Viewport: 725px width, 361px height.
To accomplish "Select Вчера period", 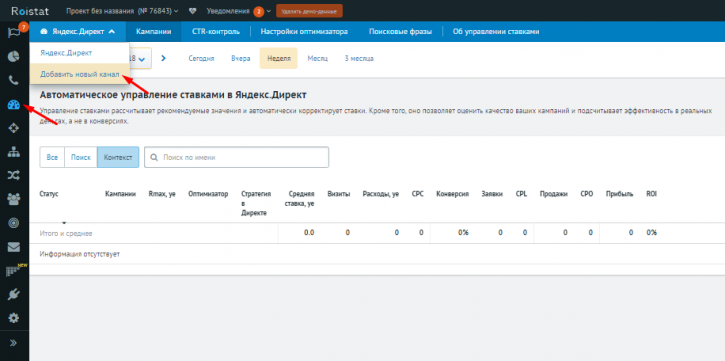I will click(240, 59).
